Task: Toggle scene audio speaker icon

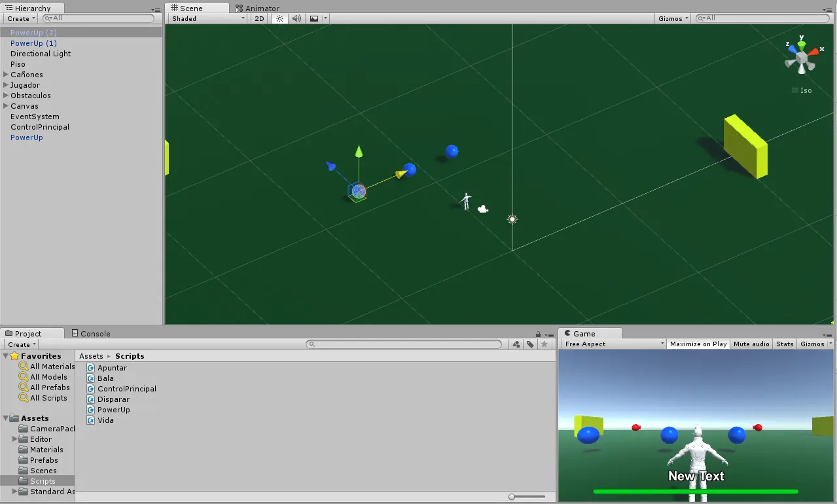Action: pos(296,18)
